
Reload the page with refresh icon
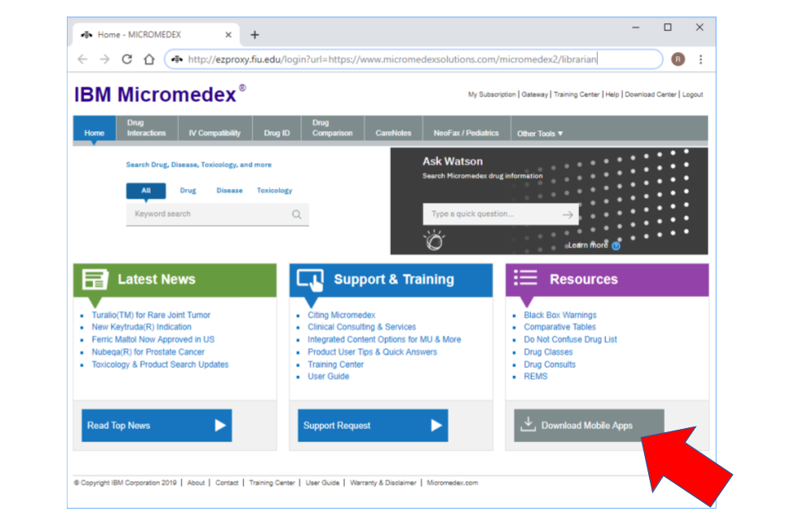point(127,59)
